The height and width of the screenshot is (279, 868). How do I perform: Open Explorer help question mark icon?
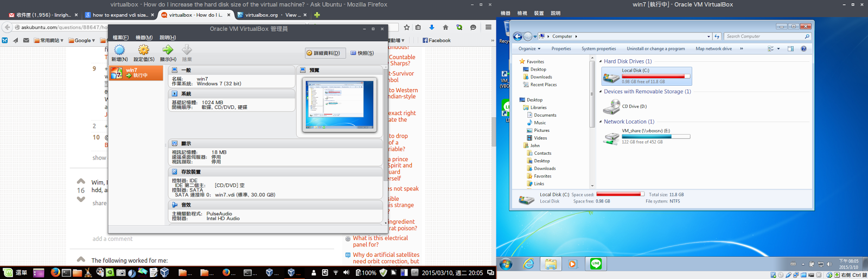pos(804,48)
